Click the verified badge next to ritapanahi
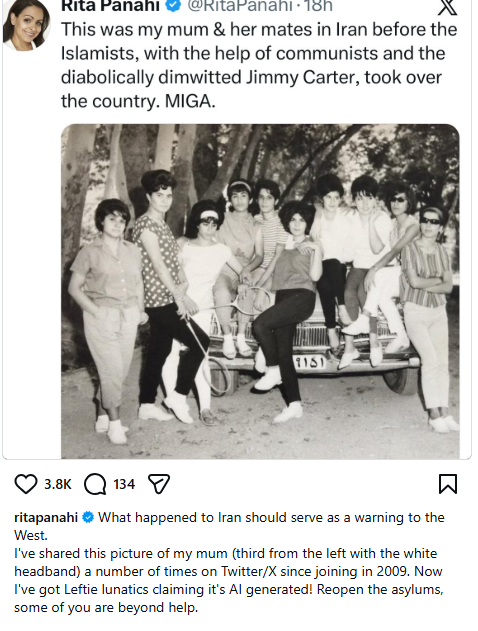Screen dimensions: 478x631 click(x=88, y=518)
